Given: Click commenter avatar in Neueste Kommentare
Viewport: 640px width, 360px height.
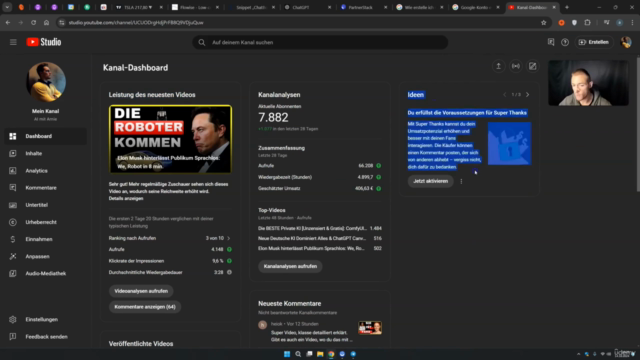Looking at the screenshot, I should point(262,325).
